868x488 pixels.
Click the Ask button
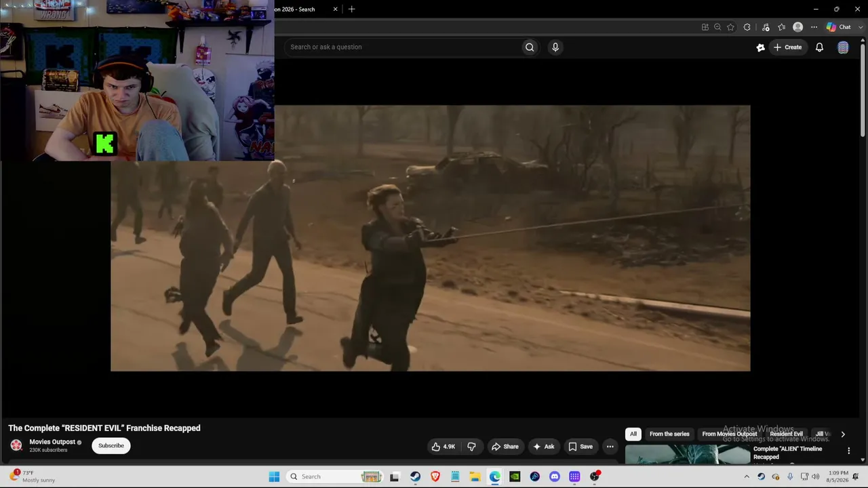544,447
